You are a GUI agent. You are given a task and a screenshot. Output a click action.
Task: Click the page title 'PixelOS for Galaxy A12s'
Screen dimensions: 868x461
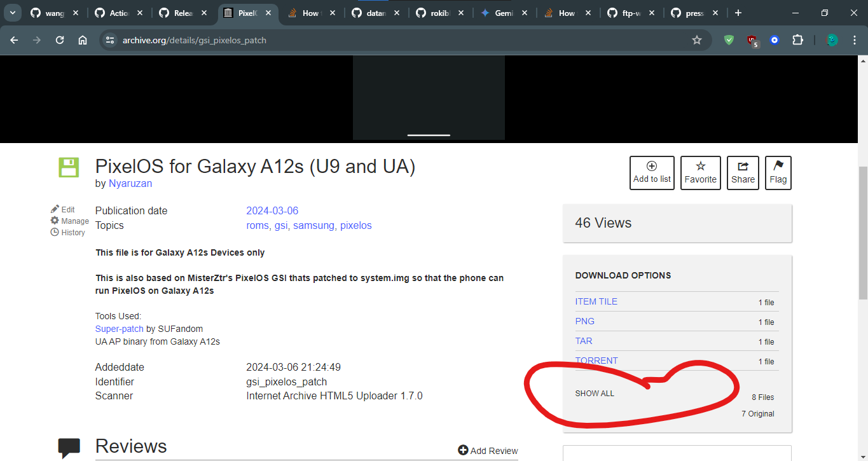[x=255, y=166]
